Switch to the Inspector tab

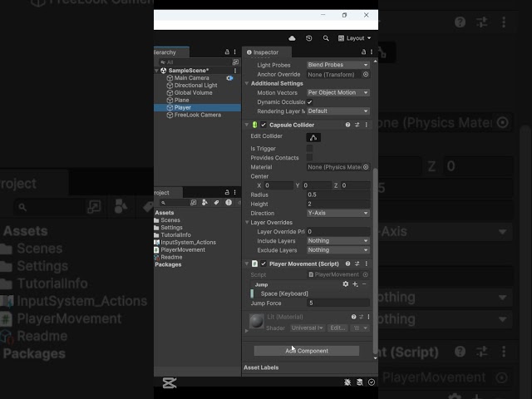click(x=266, y=52)
